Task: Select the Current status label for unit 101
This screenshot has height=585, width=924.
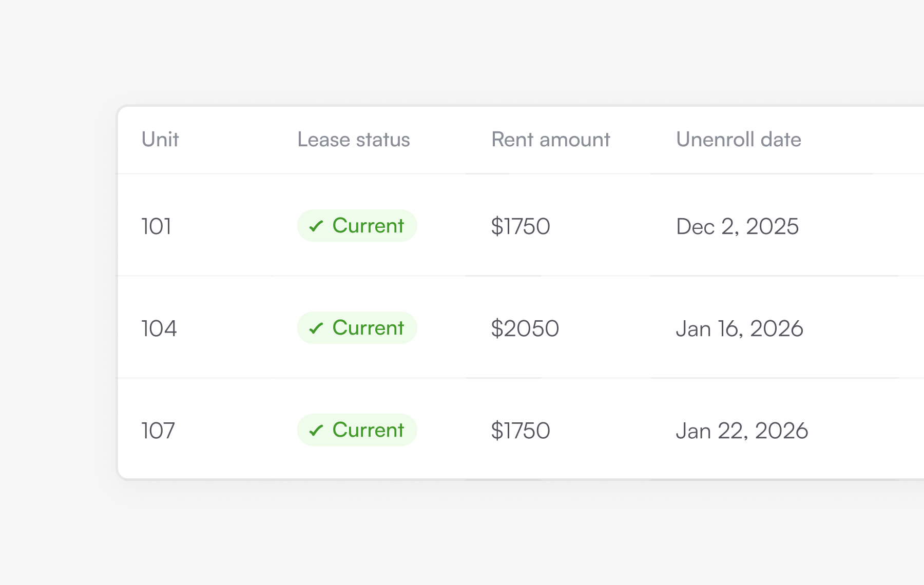Action: 368,226
